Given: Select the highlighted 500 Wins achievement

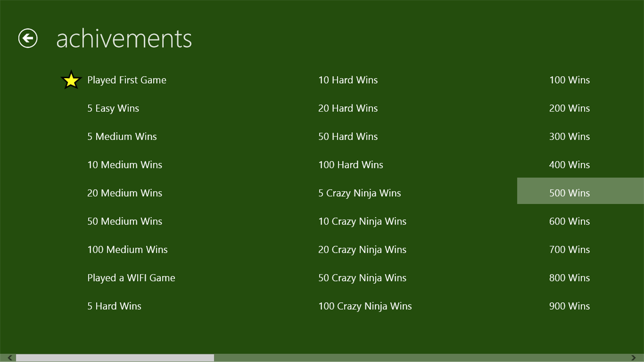Looking at the screenshot, I should 569,193.
